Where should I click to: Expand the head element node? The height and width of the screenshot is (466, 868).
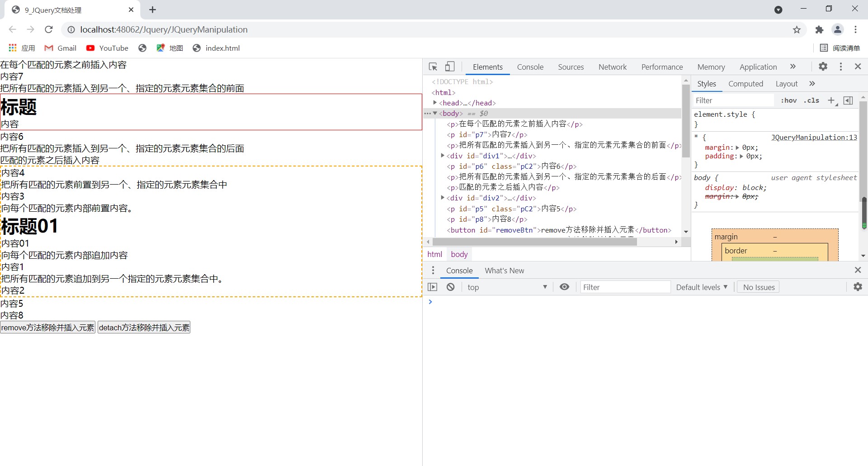click(x=435, y=103)
